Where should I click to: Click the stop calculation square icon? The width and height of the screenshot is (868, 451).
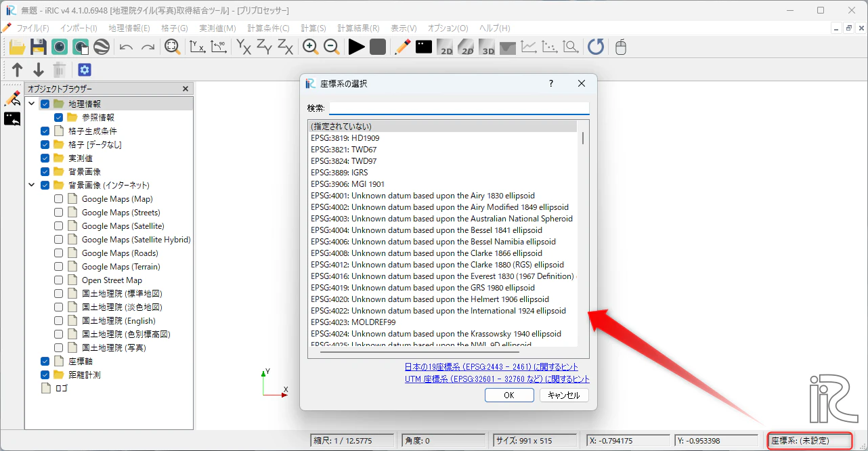pos(378,47)
